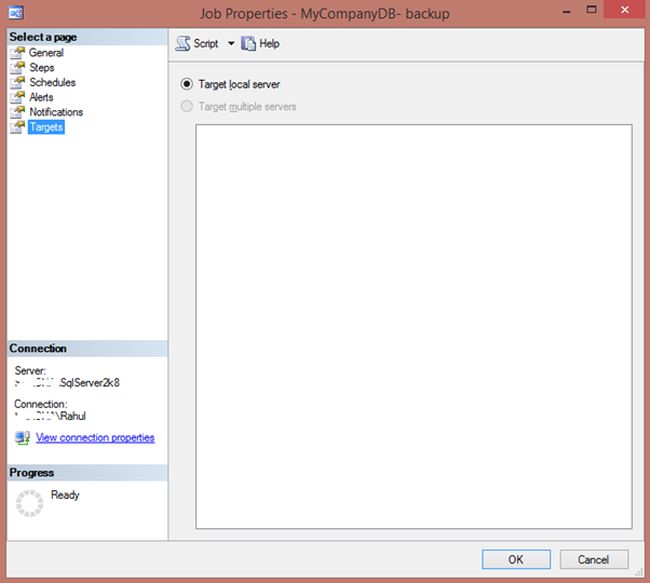Maximize the Job Properties window
This screenshot has width=650, height=583.
592,10
